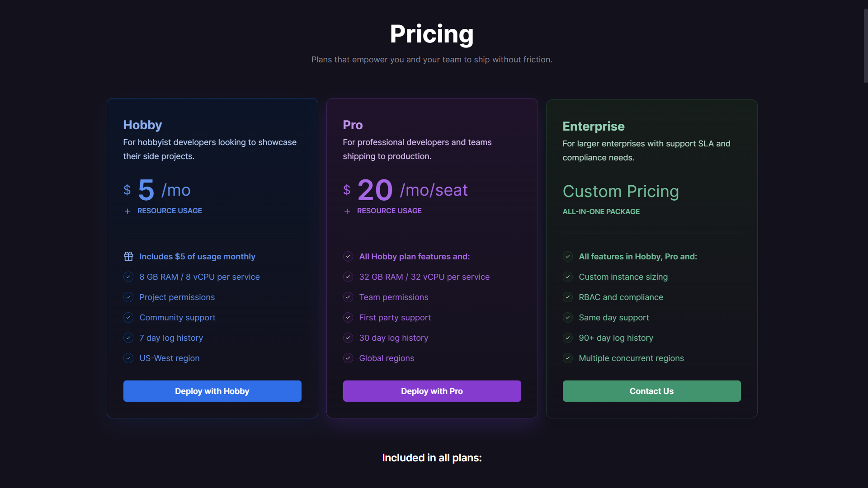The width and height of the screenshot is (868, 488).
Task: Click the checkmark next to 90+ day log history
Action: pyautogui.click(x=567, y=338)
